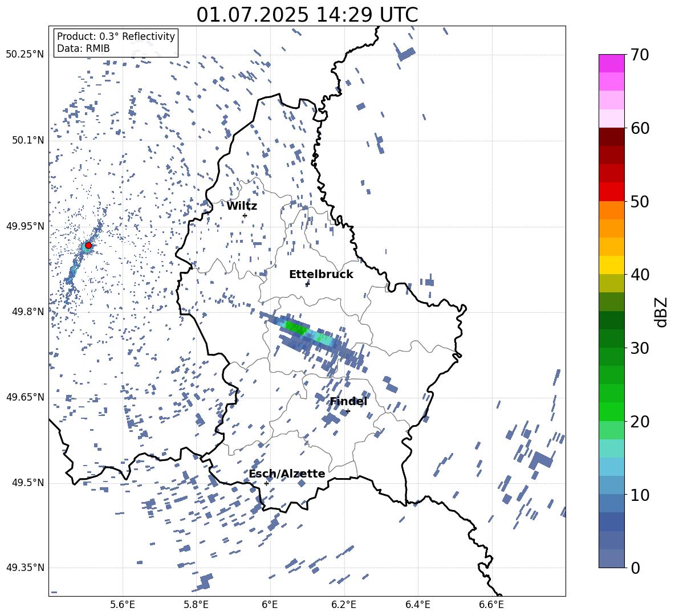Viewport: 675px width, 616px height.
Task: Click the 6.6°E longitude label
Action: click(x=491, y=605)
